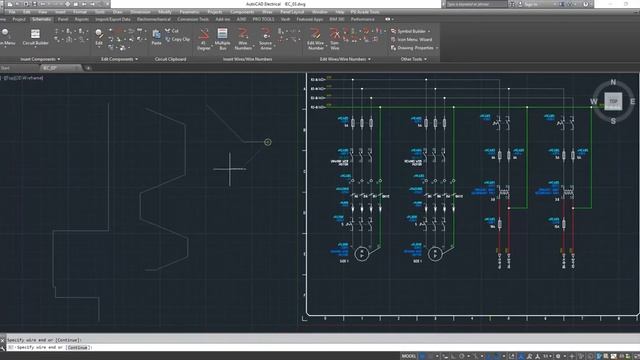The height and width of the screenshot is (360, 640).
Task: Open the Symbol Builder tool
Action: click(x=408, y=31)
